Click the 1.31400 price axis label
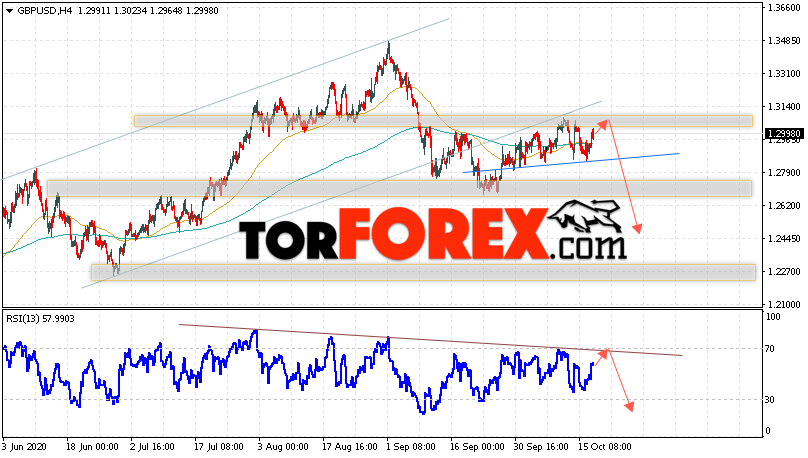The width and height of the screenshot is (808, 458). point(784,107)
